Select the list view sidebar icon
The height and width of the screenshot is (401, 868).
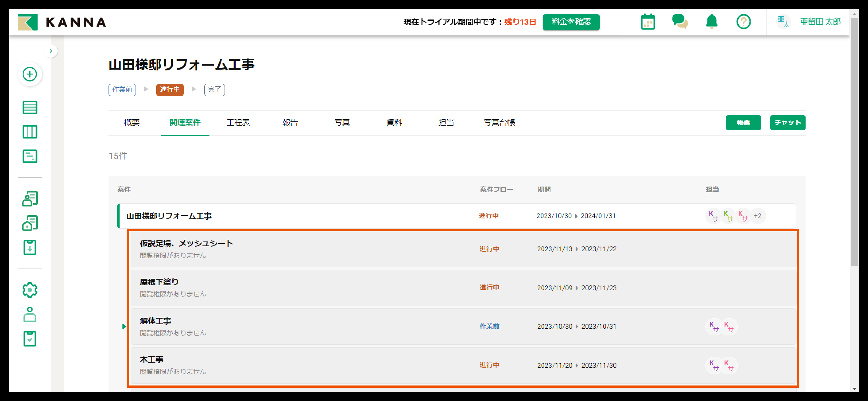pos(30,108)
